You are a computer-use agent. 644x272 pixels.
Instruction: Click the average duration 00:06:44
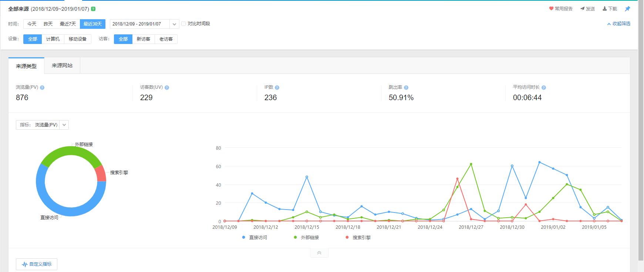[527, 98]
